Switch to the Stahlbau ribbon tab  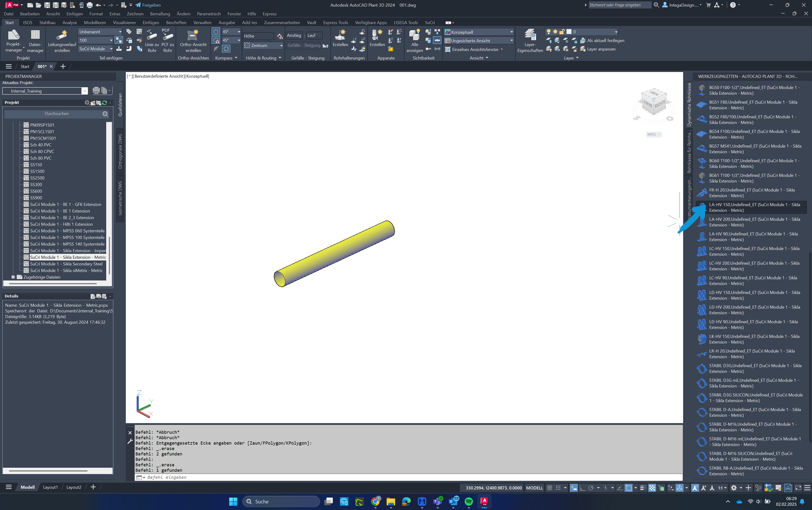[x=47, y=23]
